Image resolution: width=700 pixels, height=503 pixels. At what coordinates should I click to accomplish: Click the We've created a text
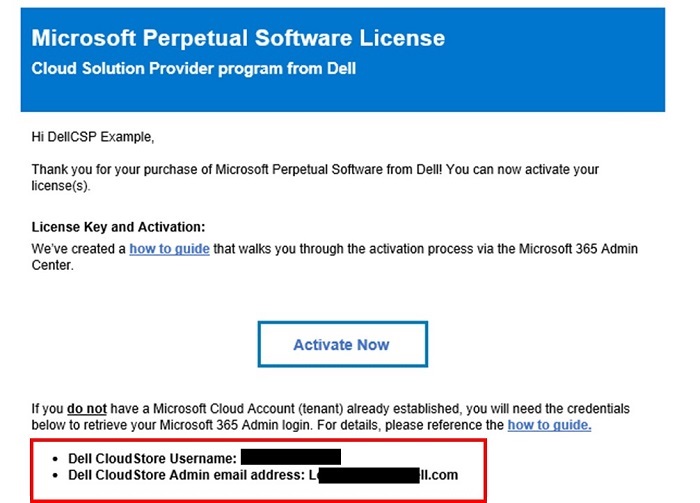point(77,249)
